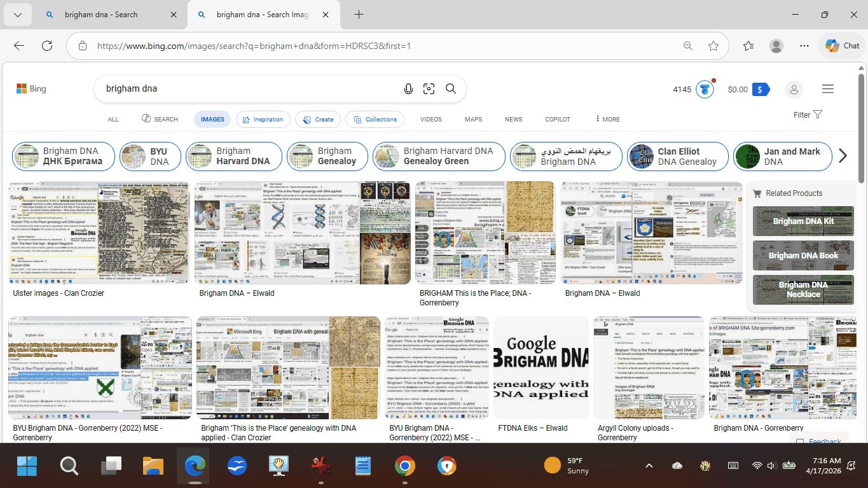Screen dimensions: 868x488
Task: Add this page to favorites star
Action: [713, 46]
